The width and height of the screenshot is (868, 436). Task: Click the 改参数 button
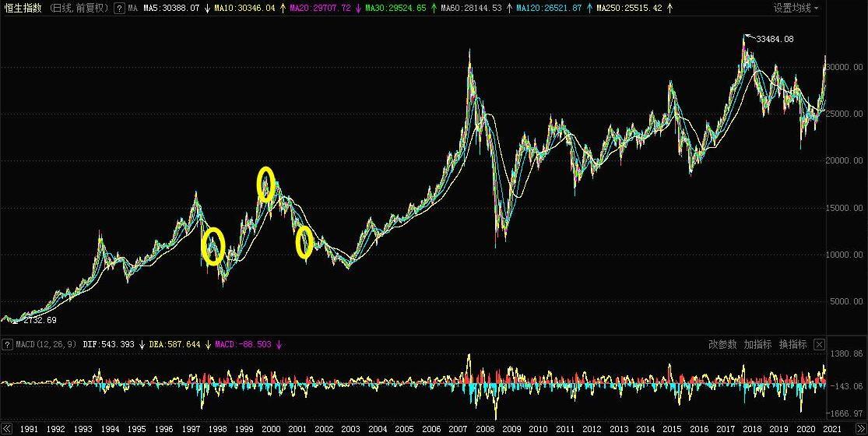click(x=722, y=344)
